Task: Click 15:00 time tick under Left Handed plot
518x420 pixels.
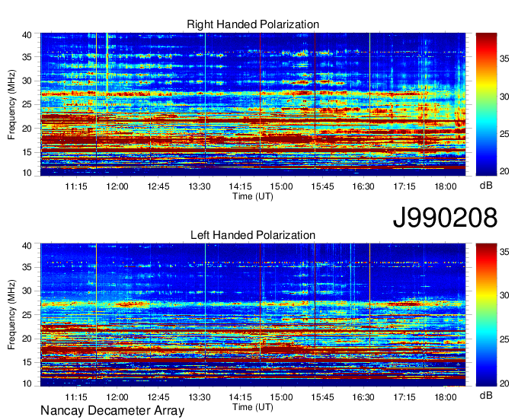Action: [281, 396]
